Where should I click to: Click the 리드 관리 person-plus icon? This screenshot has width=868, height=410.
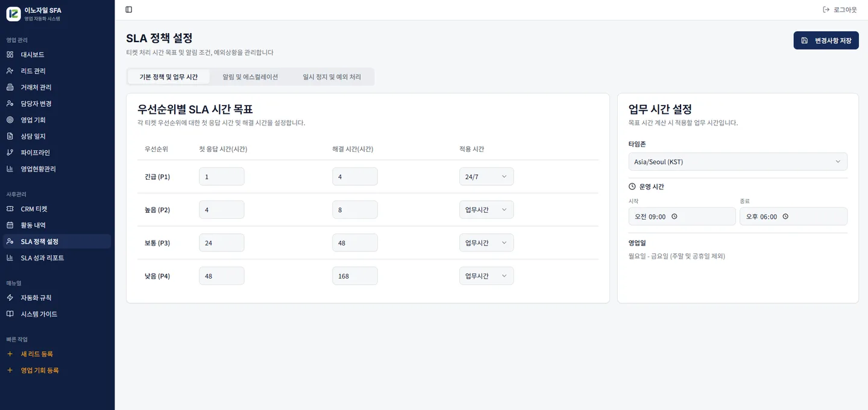click(x=10, y=71)
